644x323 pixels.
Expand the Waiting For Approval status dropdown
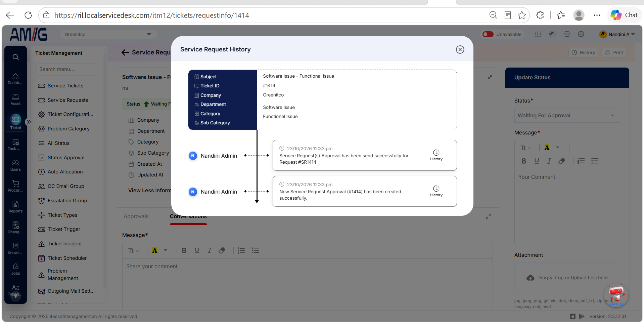click(567, 115)
